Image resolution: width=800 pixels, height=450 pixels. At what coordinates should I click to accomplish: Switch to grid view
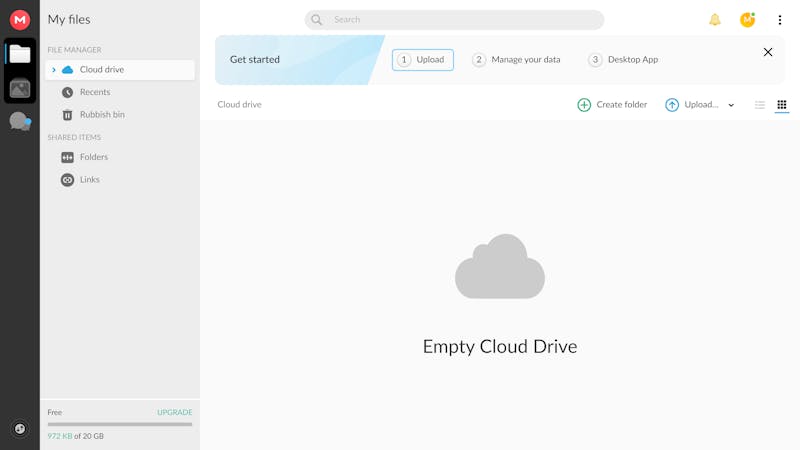[782, 105]
